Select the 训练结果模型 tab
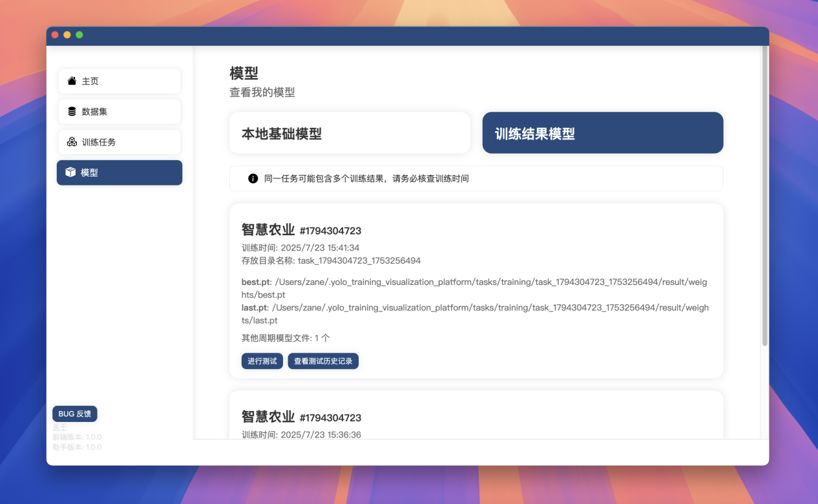818x504 pixels. (x=602, y=132)
